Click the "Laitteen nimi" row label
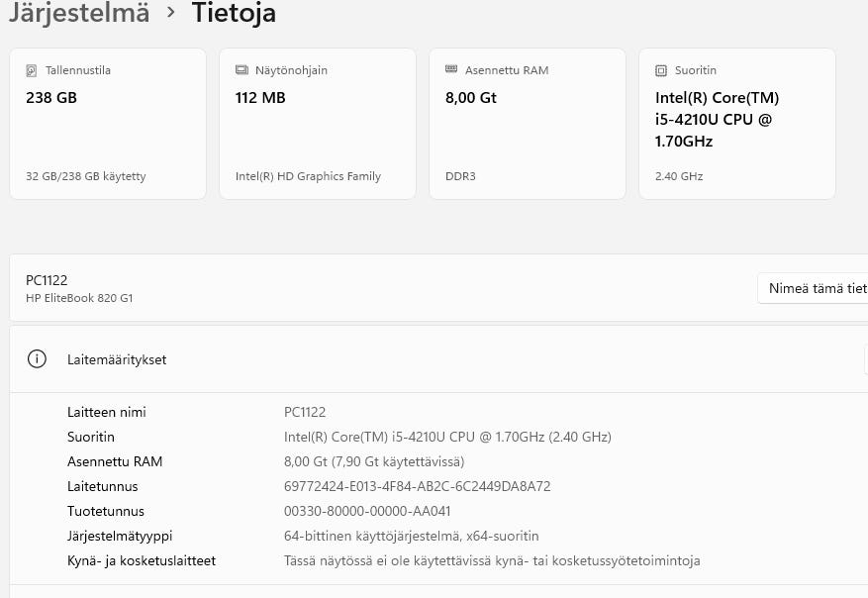This screenshot has height=598, width=868. 107,412
